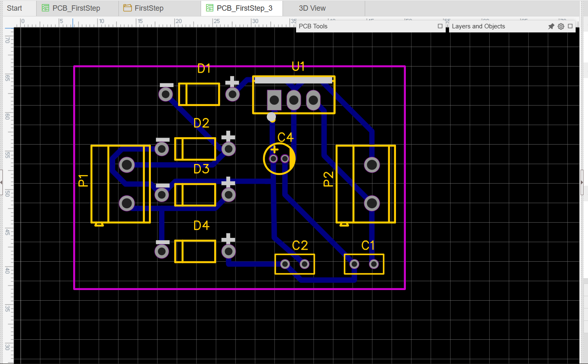Screen dimensions: 588x364
Task: Click the PCB Tools panel title
Action: [313, 26]
